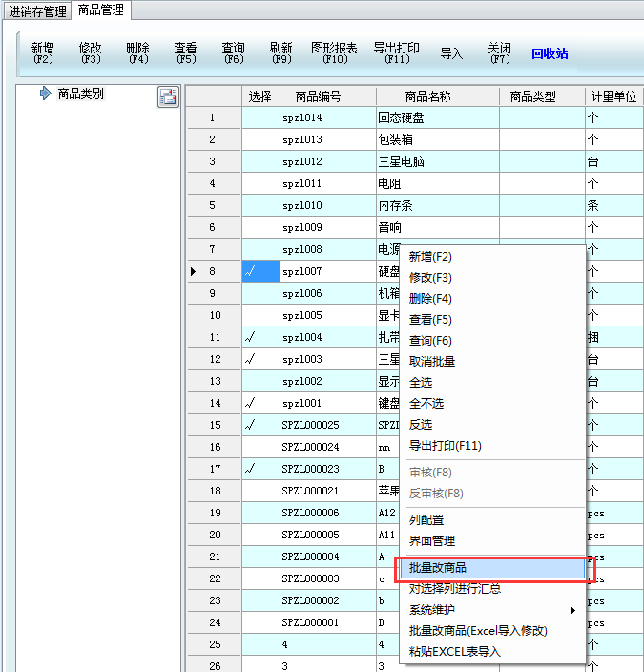Click 导出打印(F11) toolbar button

pyautogui.click(x=396, y=53)
